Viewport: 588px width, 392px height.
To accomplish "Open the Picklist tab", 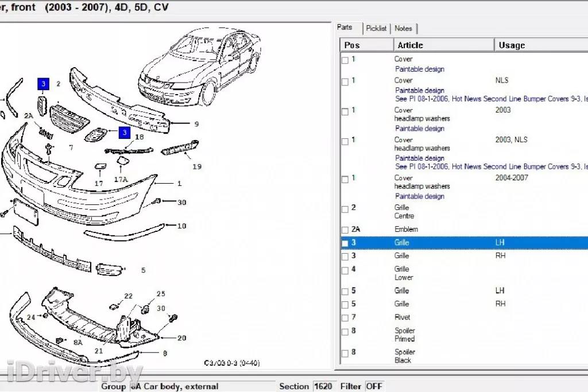I will pos(376,29).
